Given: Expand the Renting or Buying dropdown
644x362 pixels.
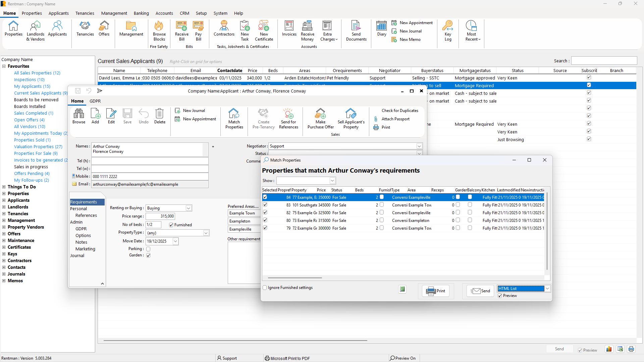Looking at the screenshot, I should pyautogui.click(x=188, y=208).
